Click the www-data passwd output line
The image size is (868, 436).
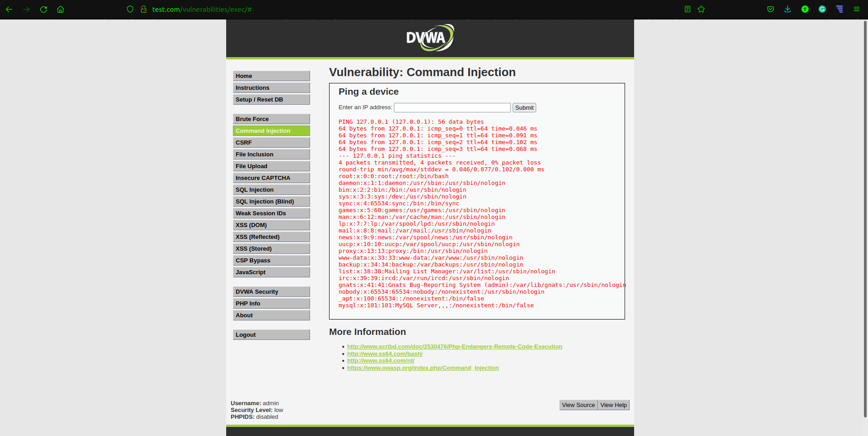[431, 258]
